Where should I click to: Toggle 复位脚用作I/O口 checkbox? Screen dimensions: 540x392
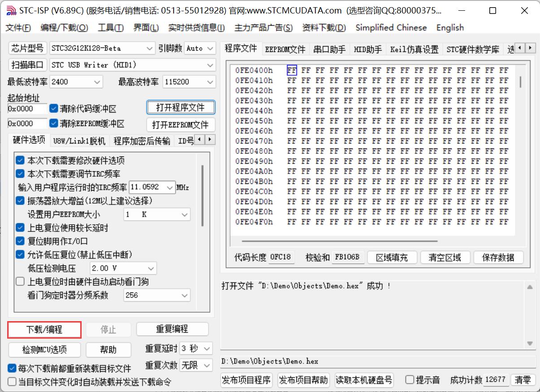pyautogui.click(x=20, y=241)
